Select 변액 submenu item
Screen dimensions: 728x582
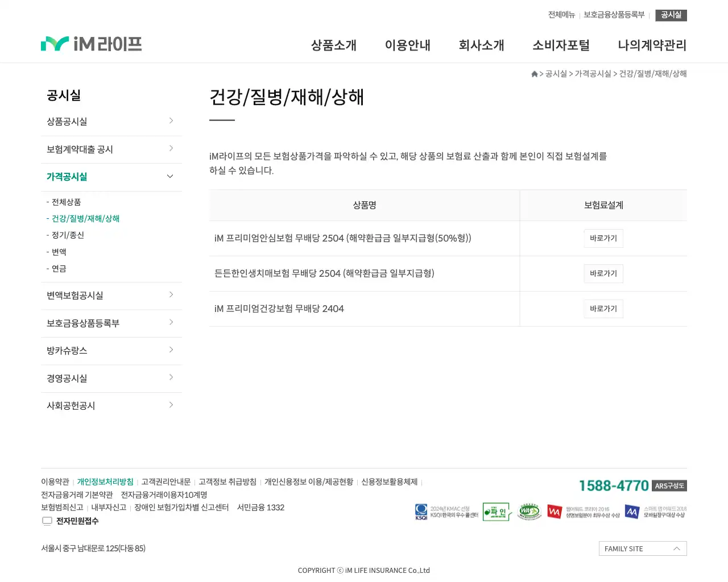[59, 252]
